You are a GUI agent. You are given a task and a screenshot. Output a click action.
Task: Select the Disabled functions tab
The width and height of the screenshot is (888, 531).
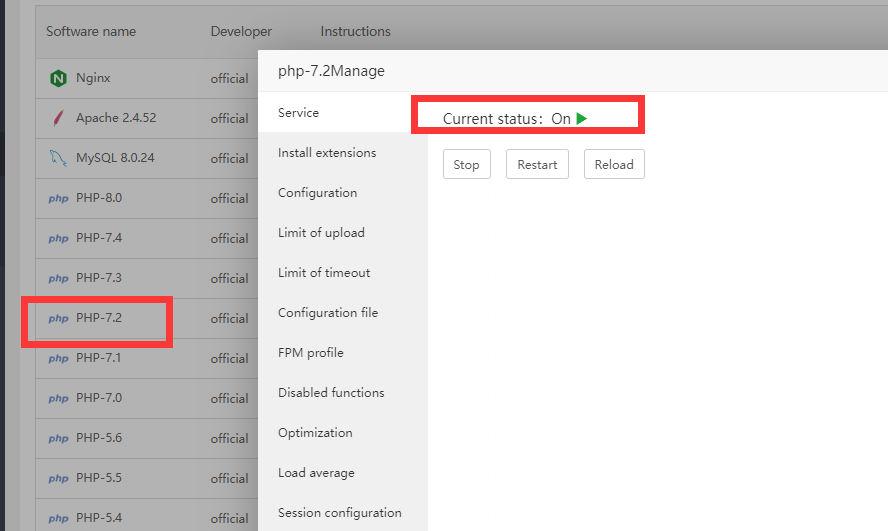(x=331, y=393)
